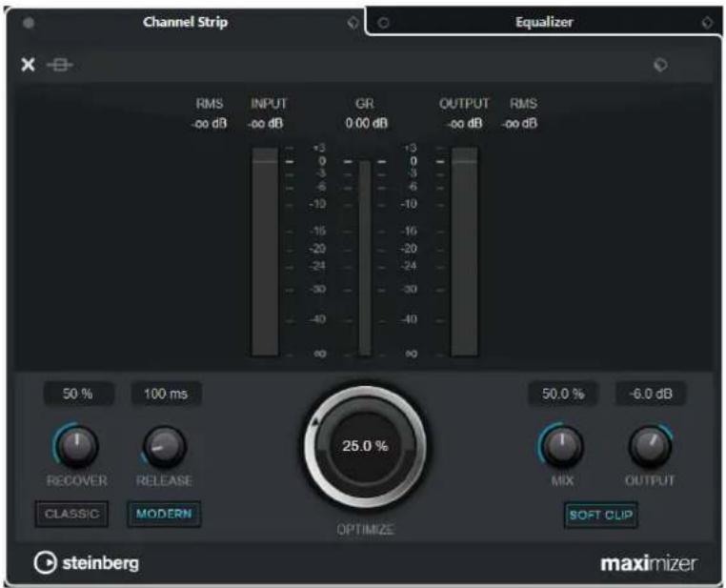
Task: Click the 25.0 % optimize value
Action: click(365, 446)
